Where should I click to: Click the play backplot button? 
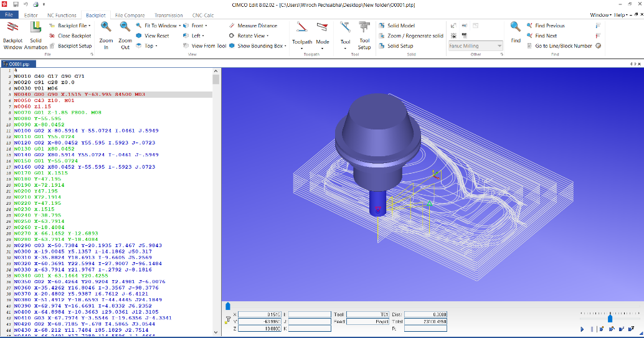582,329
